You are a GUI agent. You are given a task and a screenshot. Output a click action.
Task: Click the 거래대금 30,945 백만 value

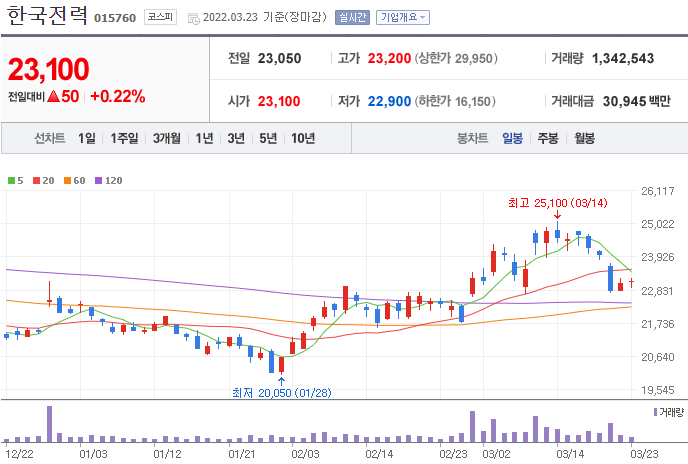[x=637, y=101]
